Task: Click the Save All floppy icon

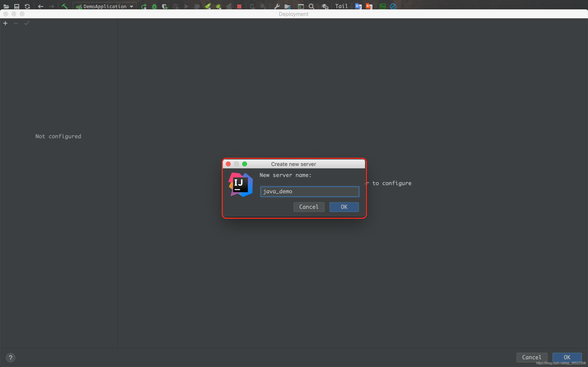Action: click(17, 7)
